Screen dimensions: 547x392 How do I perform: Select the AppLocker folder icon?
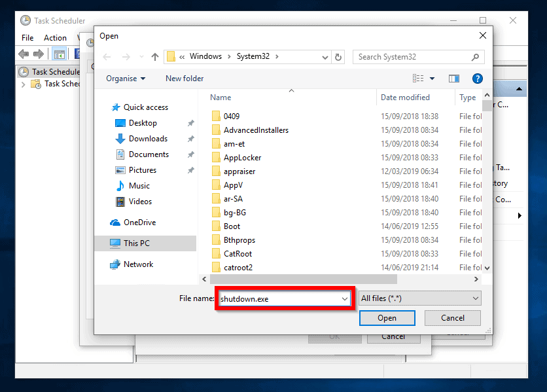click(217, 158)
